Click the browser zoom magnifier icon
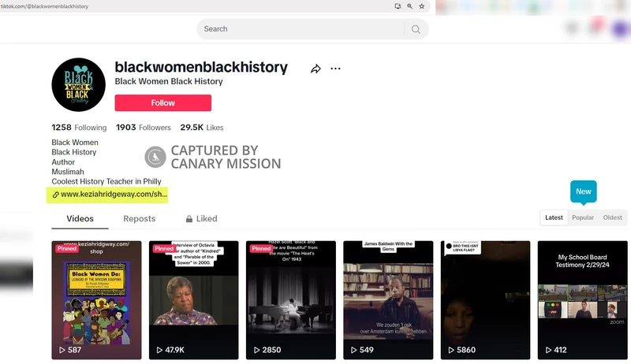The image size is (631, 364). tap(409, 6)
